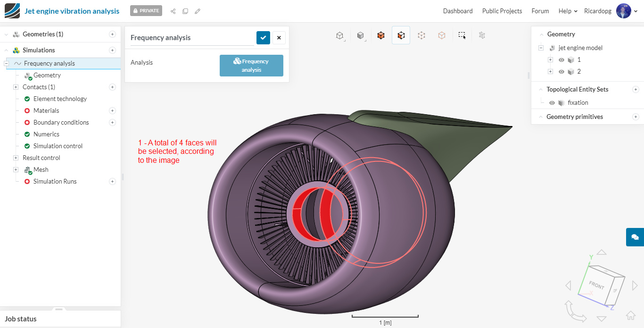Edit the Frequency analysis name field
644x328 pixels.
[x=192, y=38]
